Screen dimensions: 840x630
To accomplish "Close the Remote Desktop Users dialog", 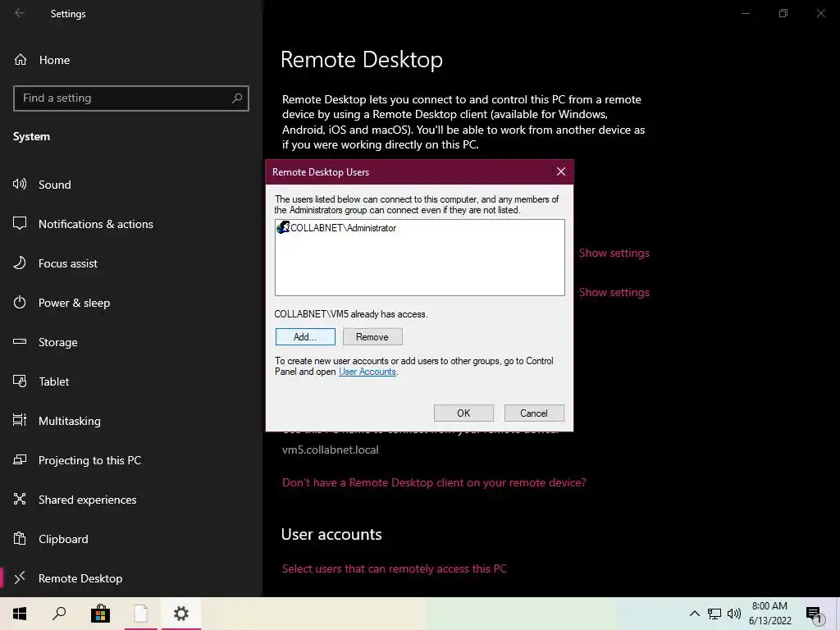I will tap(561, 171).
